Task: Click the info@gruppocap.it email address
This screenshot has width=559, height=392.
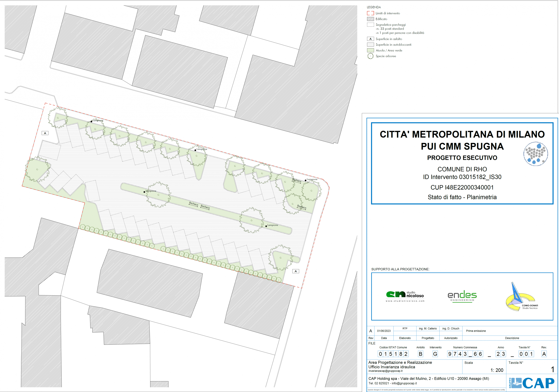Action: 404,383
